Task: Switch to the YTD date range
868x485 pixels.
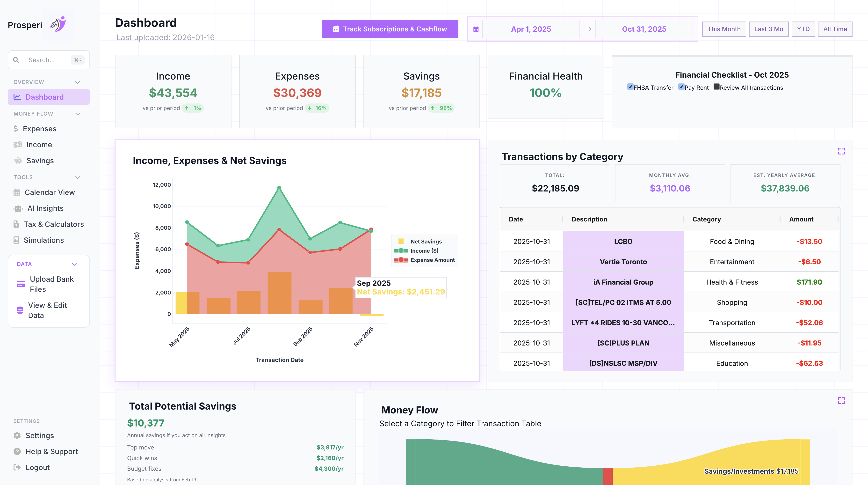Action: [x=803, y=29]
